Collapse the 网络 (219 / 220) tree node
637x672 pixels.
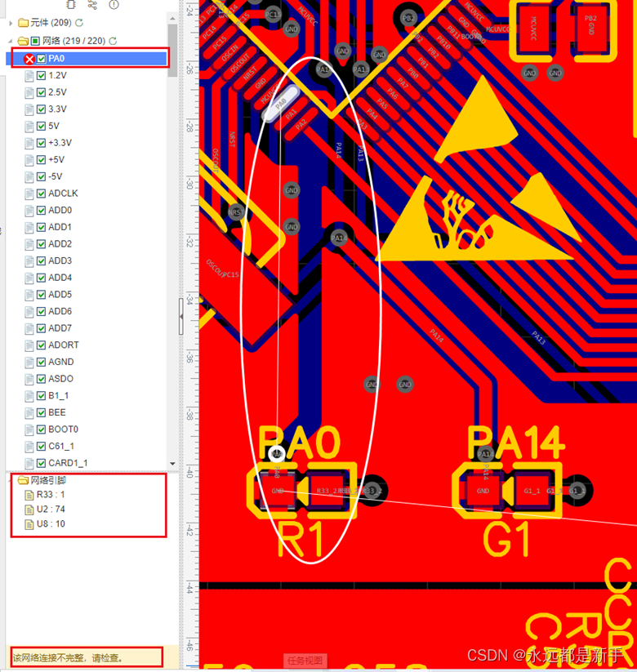tap(11, 41)
